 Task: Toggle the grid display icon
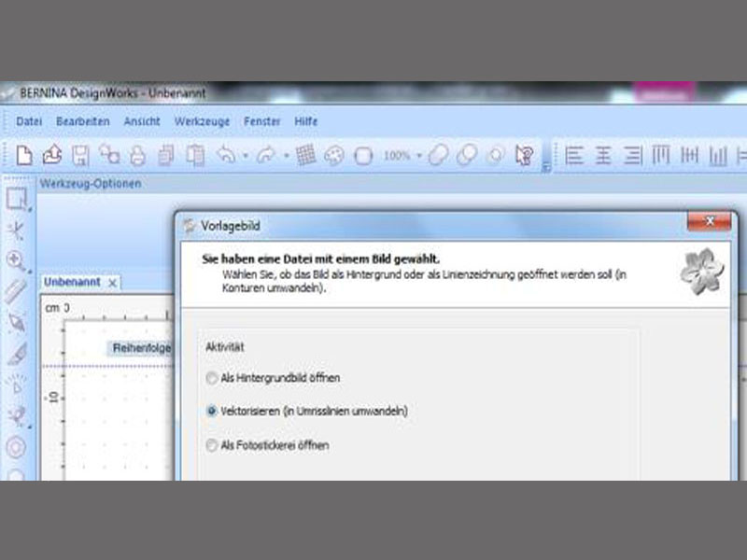coord(306,155)
